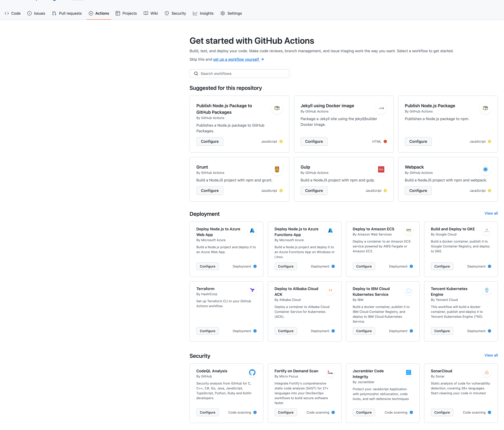Click the IBM Cloud Kubernetes cloud icon
504x430 pixels.
(x=408, y=290)
